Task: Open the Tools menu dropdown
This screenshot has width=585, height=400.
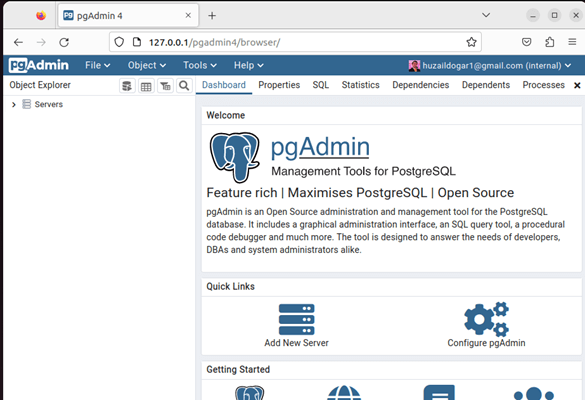Action: (x=200, y=65)
